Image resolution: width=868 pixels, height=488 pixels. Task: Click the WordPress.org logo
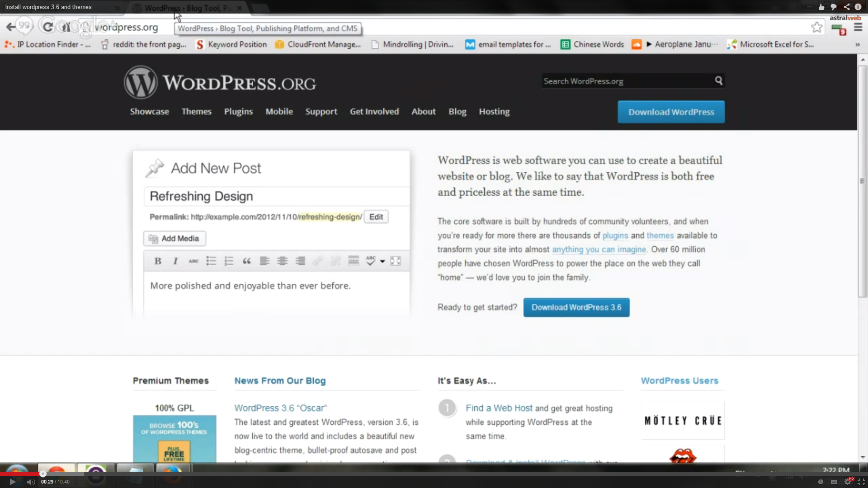pos(220,83)
